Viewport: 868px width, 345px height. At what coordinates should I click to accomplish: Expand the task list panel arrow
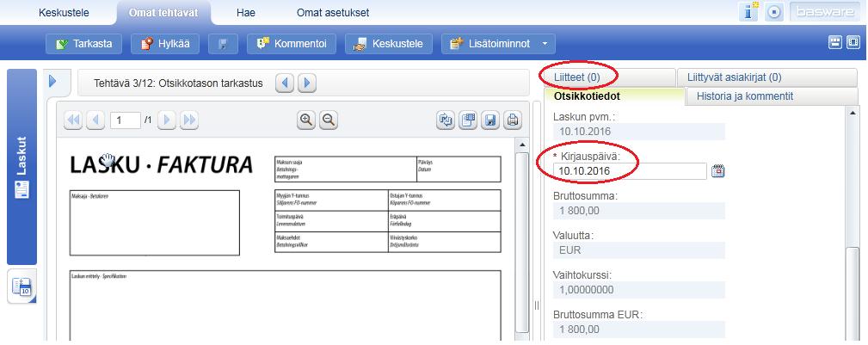coord(53,82)
